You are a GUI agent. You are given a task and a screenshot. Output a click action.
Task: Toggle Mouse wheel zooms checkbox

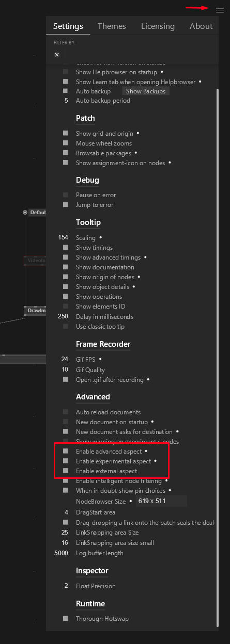click(x=66, y=143)
